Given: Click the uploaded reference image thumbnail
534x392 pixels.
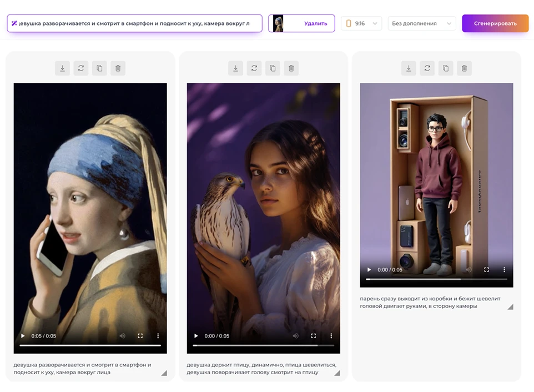Looking at the screenshot, I should [x=278, y=23].
